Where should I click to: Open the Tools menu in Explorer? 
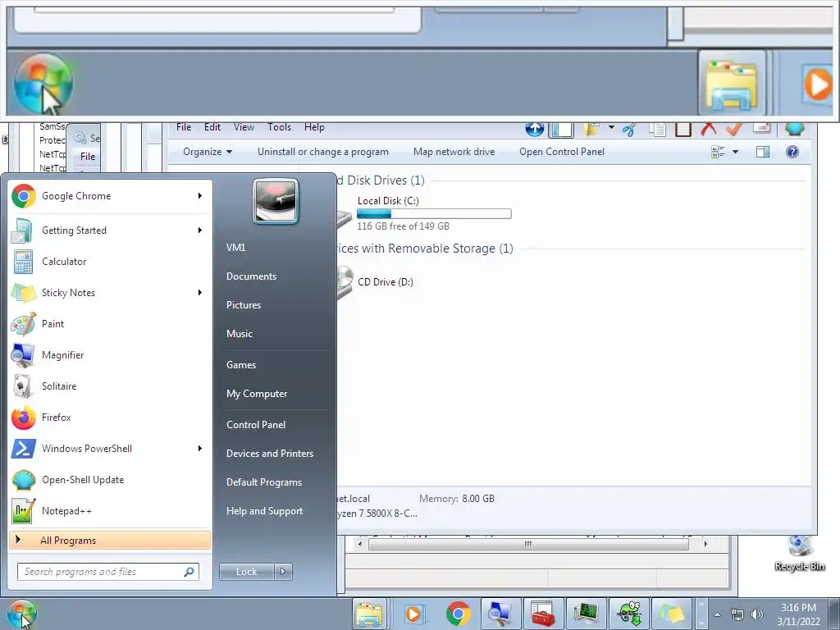(x=279, y=127)
